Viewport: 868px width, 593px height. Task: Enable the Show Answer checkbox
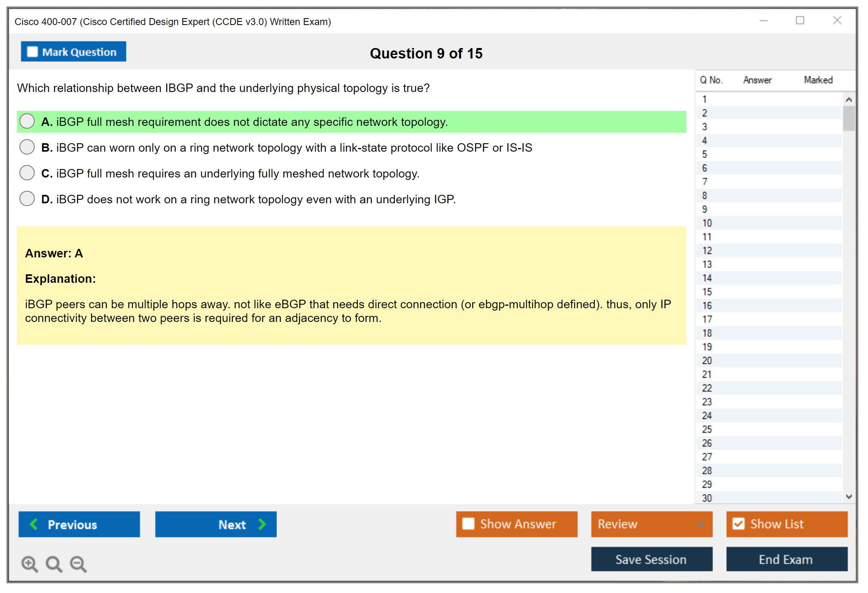pos(468,524)
